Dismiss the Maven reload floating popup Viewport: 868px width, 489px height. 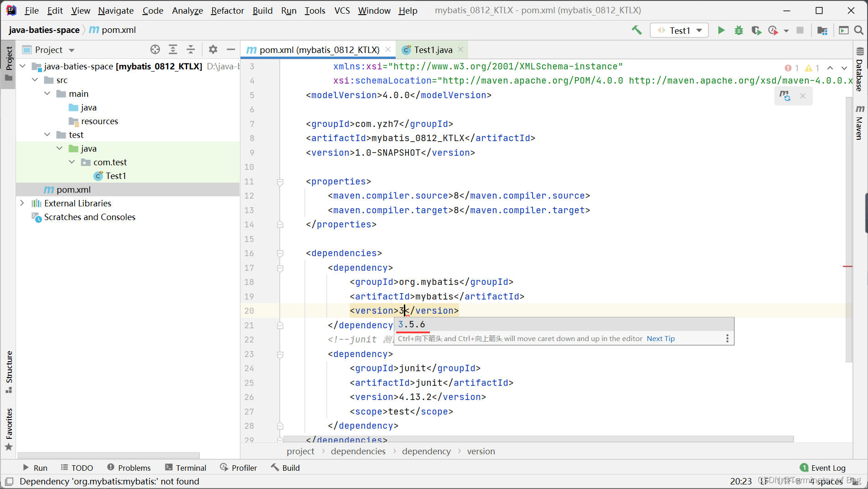803,96
